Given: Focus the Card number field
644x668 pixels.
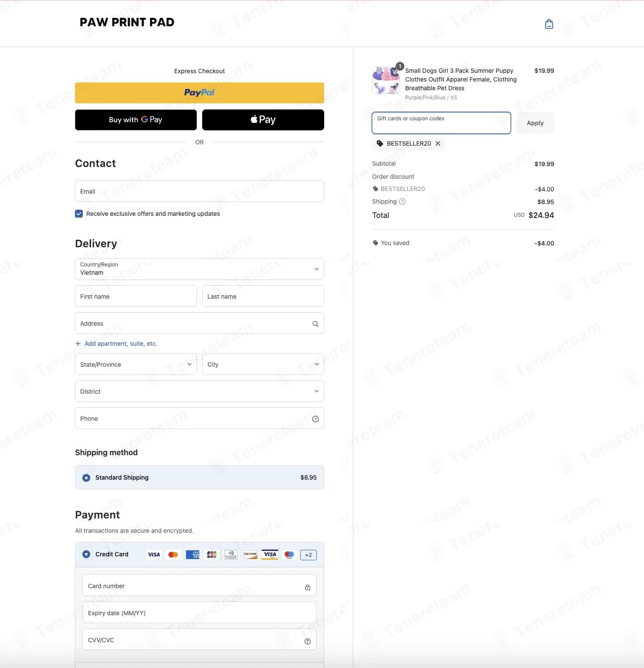Looking at the screenshot, I should coord(200,585).
